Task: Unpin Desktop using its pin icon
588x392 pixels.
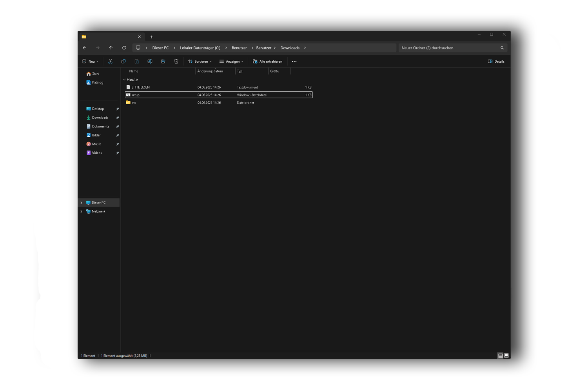Action: 117,109
